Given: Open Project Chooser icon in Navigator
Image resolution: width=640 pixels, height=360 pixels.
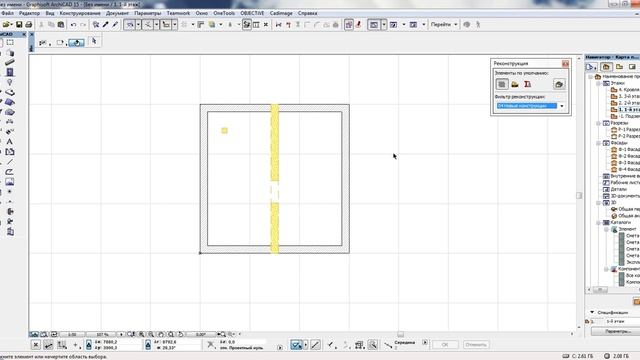Looking at the screenshot, I should 591,67.
